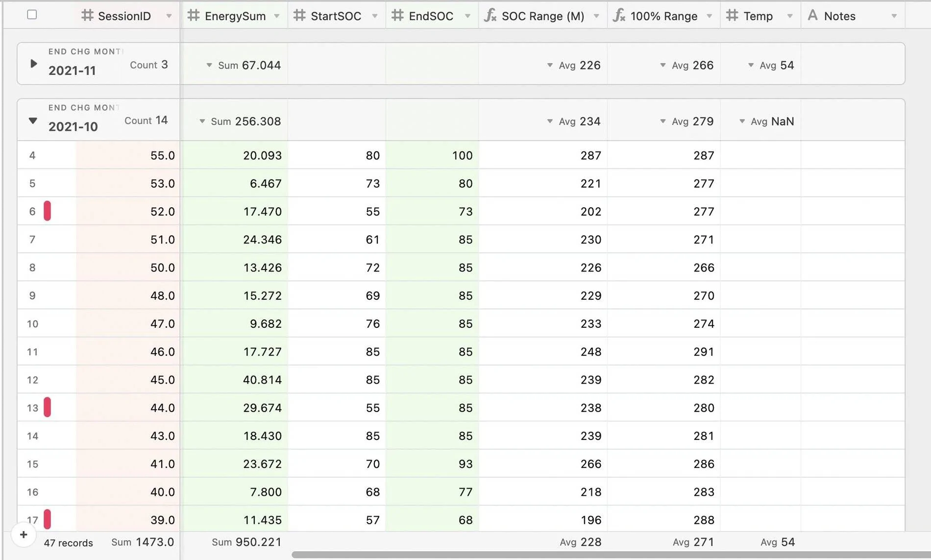Add a new record with plus button
The width and height of the screenshot is (931, 560).
click(x=24, y=535)
